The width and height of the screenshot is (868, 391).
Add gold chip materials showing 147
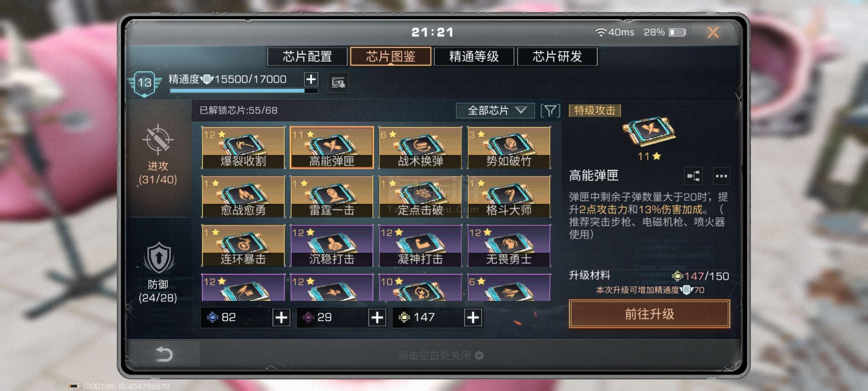(x=473, y=318)
